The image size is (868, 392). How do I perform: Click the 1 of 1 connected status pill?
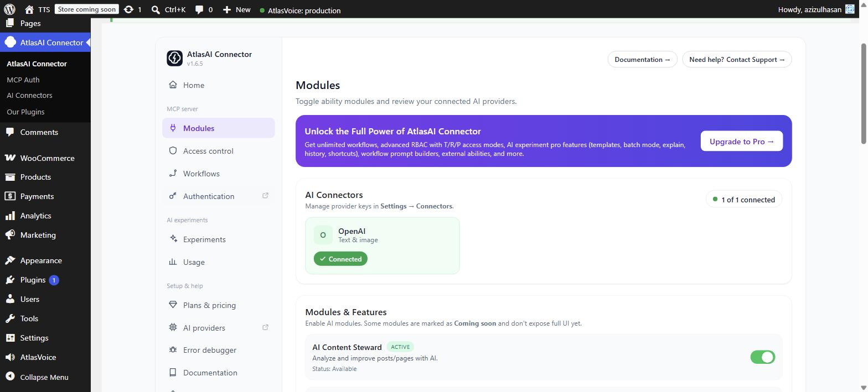click(x=744, y=200)
